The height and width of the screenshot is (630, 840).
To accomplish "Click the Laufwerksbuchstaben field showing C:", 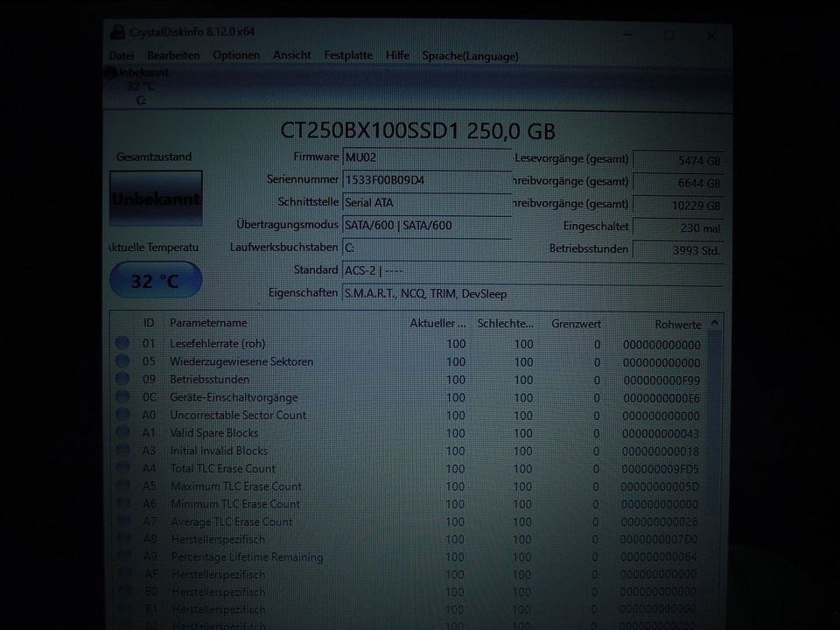I will (x=427, y=248).
